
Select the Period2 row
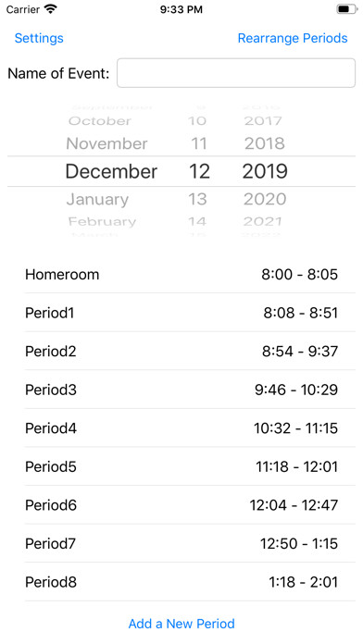click(181, 352)
